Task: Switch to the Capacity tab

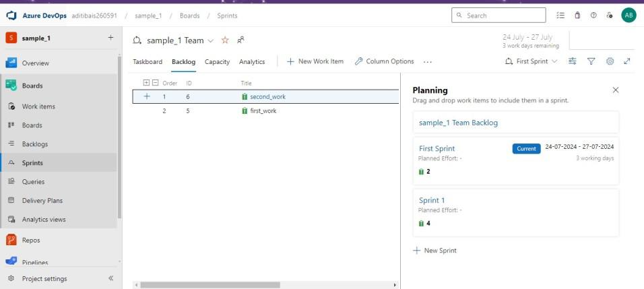Action: point(217,61)
